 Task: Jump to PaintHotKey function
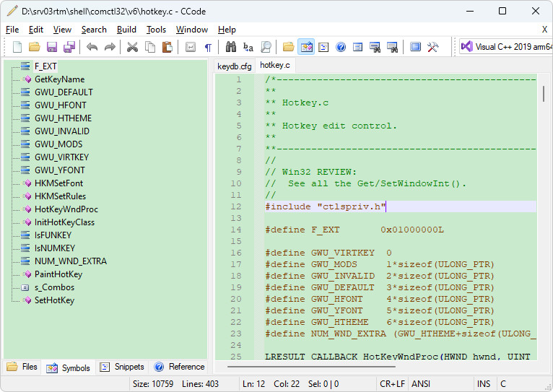(58, 274)
